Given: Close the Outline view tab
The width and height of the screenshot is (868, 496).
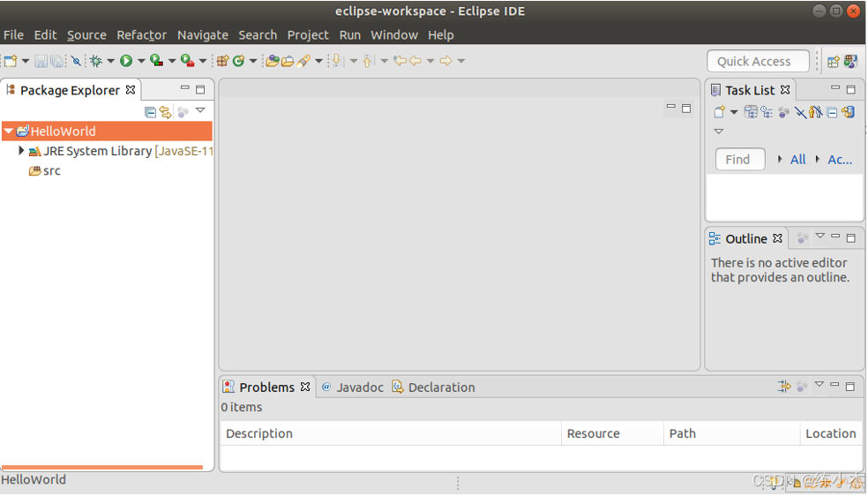Looking at the screenshot, I should pyautogui.click(x=778, y=238).
